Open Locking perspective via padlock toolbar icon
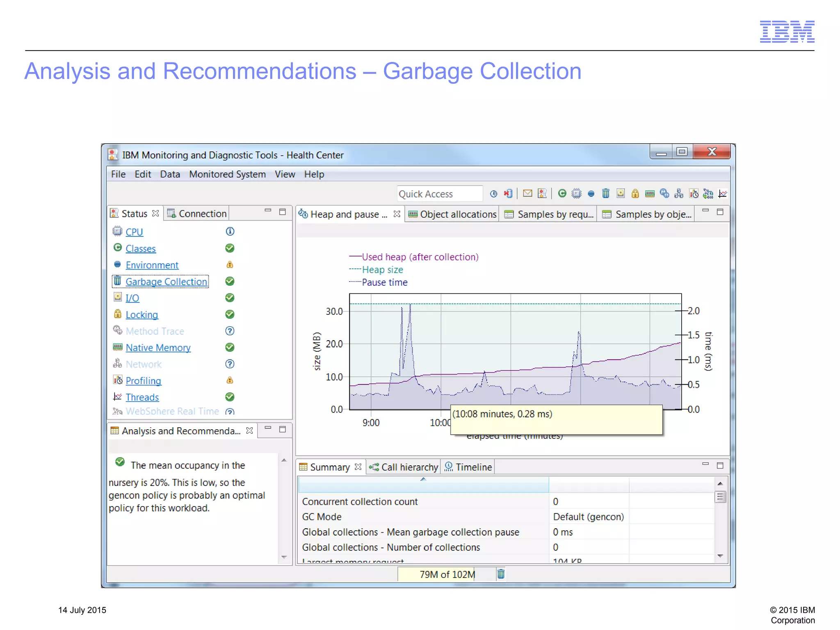The width and height of the screenshot is (840, 630). [635, 193]
